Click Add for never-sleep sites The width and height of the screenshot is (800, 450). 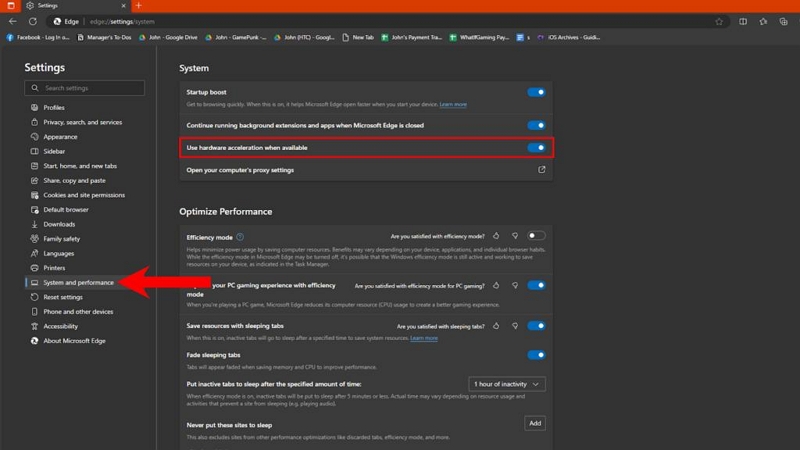tap(535, 423)
